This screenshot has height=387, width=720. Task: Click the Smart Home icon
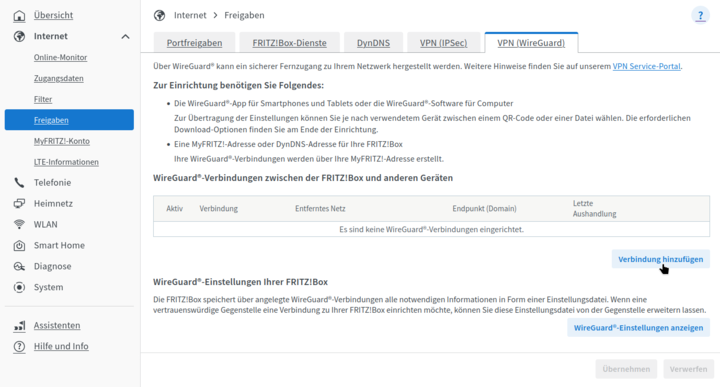pyautogui.click(x=19, y=246)
